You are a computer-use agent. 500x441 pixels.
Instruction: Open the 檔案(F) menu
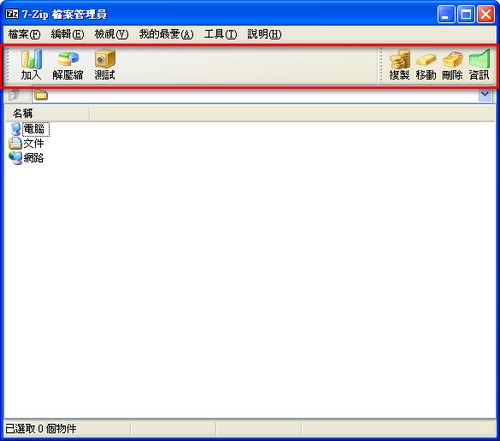point(24,34)
